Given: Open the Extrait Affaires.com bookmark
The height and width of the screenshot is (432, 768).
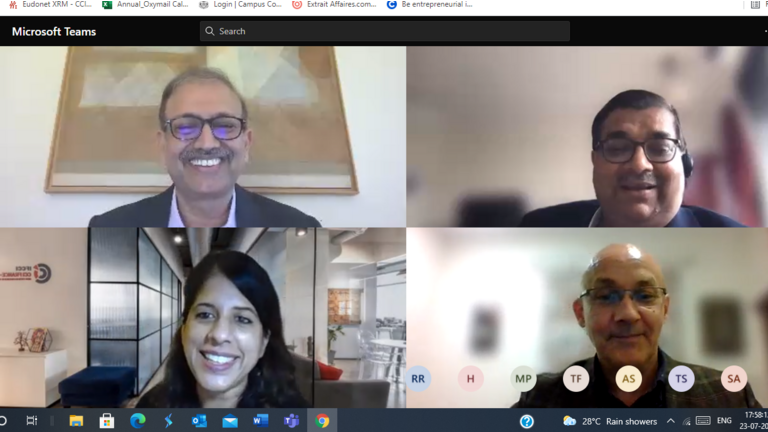Looking at the screenshot, I should click(335, 5).
